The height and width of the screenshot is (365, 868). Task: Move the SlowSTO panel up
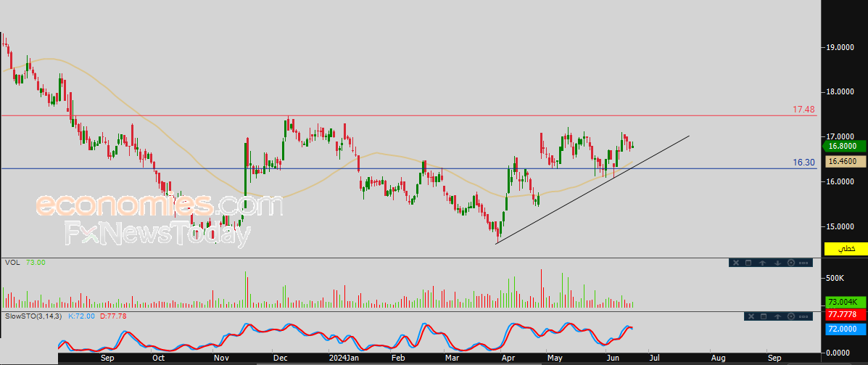pos(777,316)
